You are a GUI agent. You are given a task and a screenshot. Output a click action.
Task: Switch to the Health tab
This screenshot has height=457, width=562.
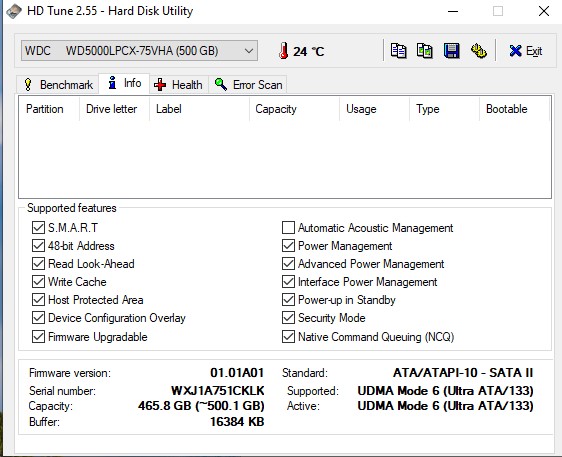[178, 85]
